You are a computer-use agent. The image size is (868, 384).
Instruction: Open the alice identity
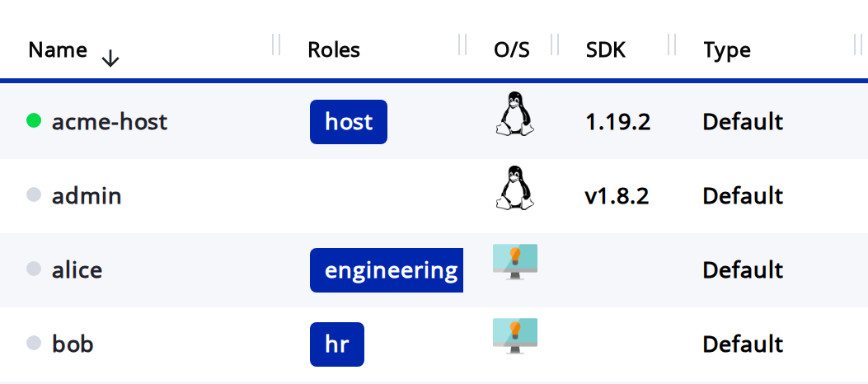click(77, 269)
